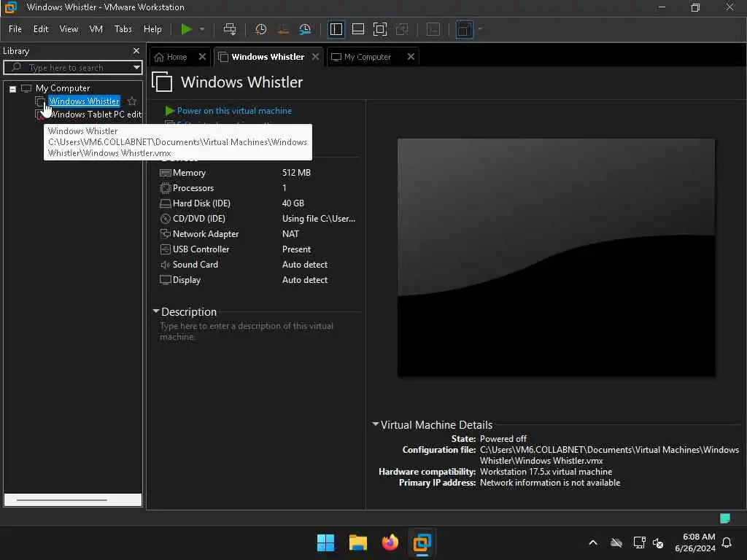Open the Windows Start menu
This screenshot has height=560, width=747.
tap(325, 542)
